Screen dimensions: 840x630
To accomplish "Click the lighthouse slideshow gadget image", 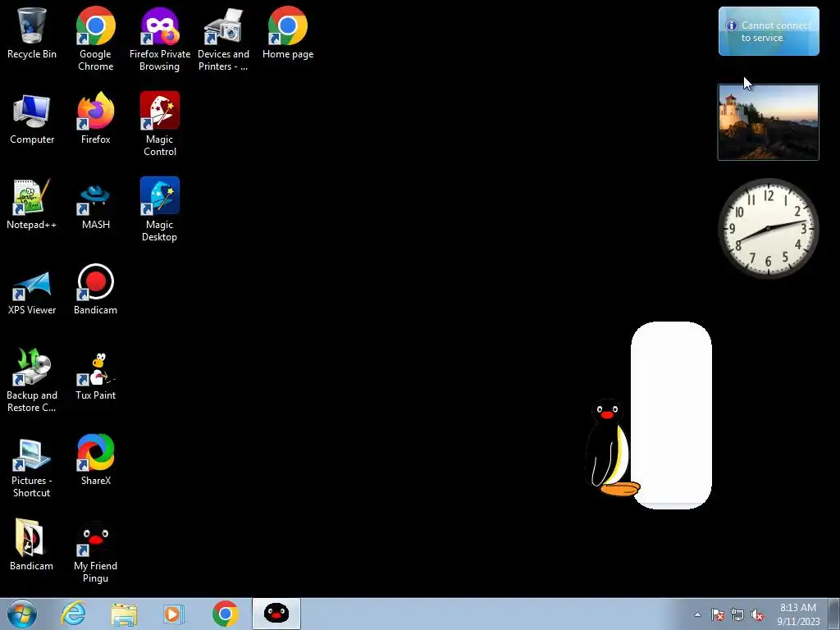I will pyautogui.click(x=768, y=122).
